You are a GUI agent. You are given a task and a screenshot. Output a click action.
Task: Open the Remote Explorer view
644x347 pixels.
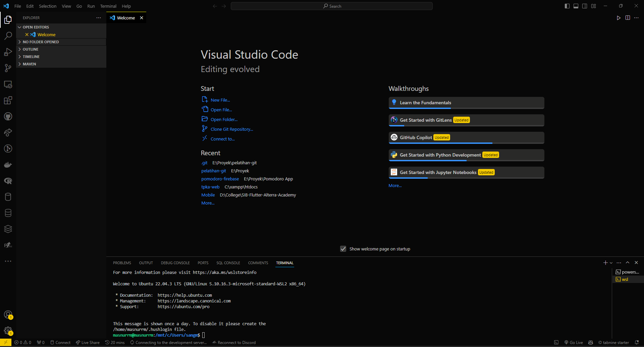[8, 84]
